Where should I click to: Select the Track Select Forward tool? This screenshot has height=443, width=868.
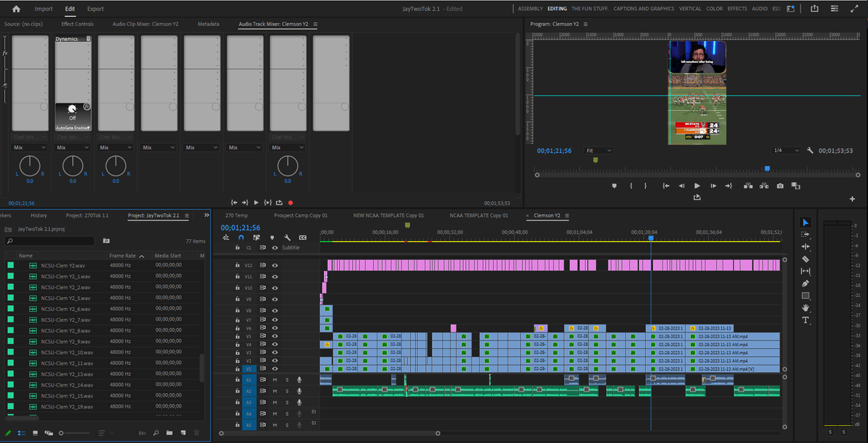806,234
